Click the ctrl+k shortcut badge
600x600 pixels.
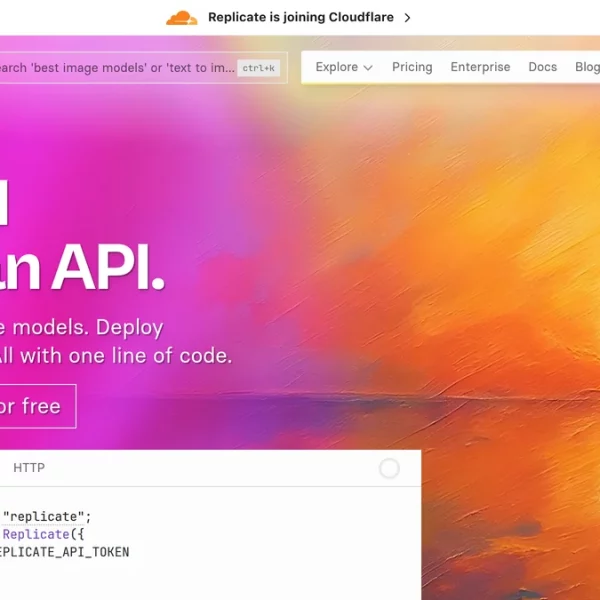point(259,68)
